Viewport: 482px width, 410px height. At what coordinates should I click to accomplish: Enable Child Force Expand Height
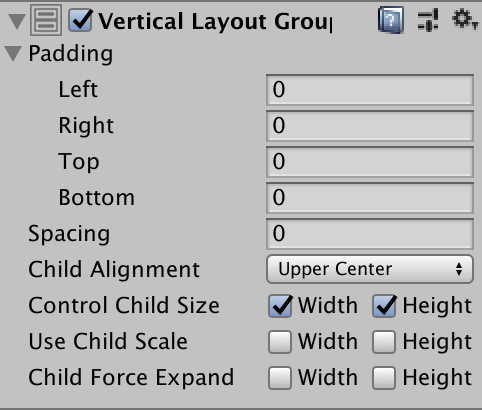coord(384,378)
